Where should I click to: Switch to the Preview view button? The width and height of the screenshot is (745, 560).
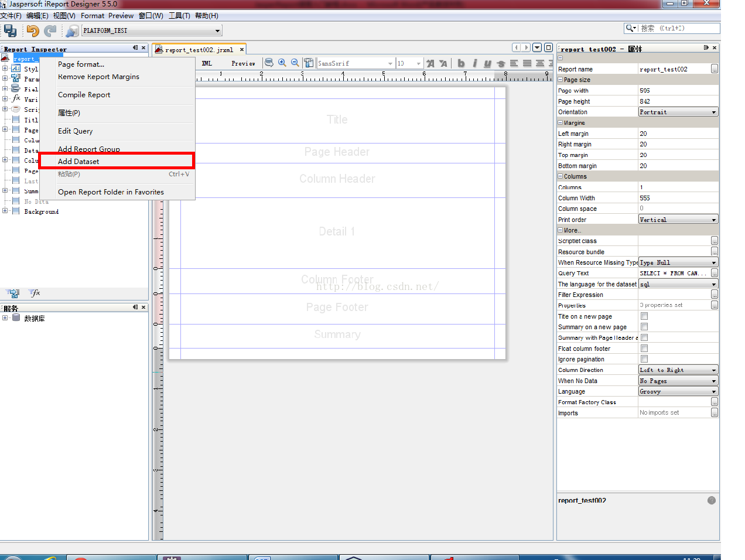tap(243, 63)
